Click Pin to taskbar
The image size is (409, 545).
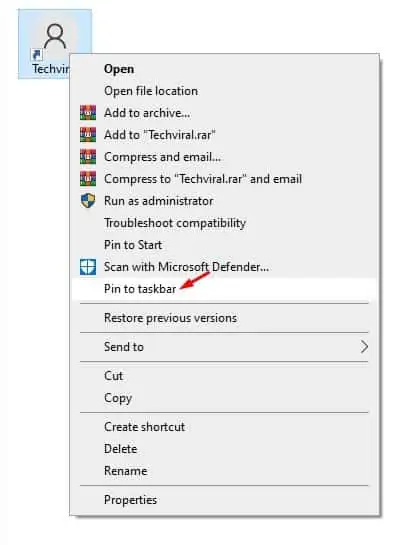click(x=140, y=289)
